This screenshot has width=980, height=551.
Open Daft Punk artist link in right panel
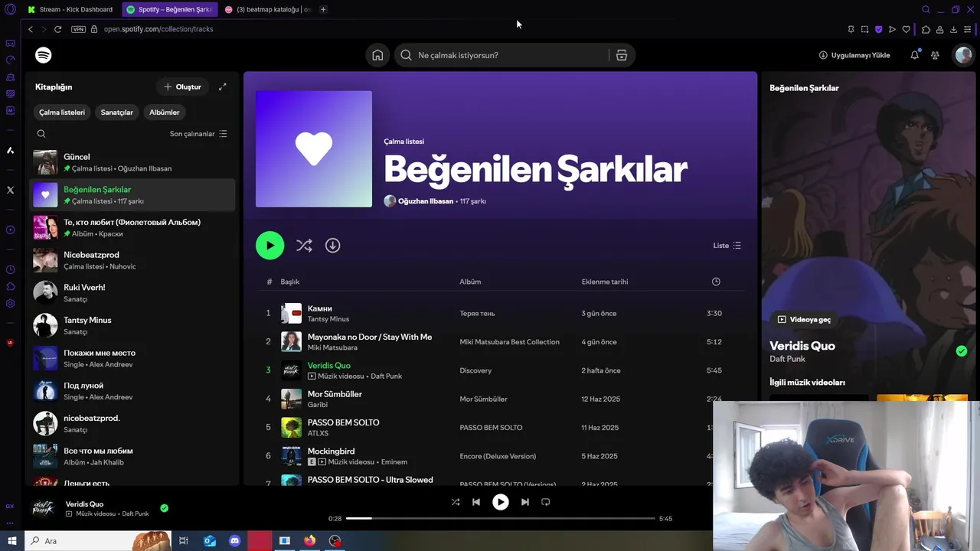click(787, 359)
